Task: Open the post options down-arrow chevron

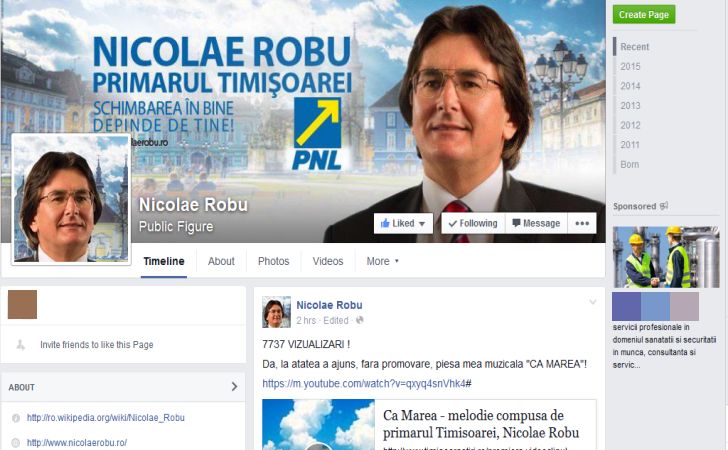Action: (x=592, y=302)
